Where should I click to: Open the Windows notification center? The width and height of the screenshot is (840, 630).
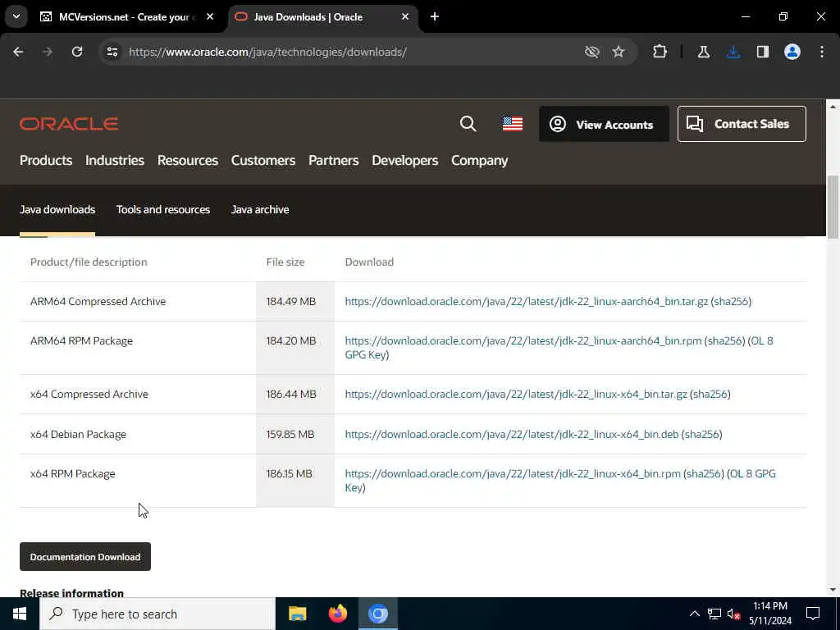click(813, 614)
